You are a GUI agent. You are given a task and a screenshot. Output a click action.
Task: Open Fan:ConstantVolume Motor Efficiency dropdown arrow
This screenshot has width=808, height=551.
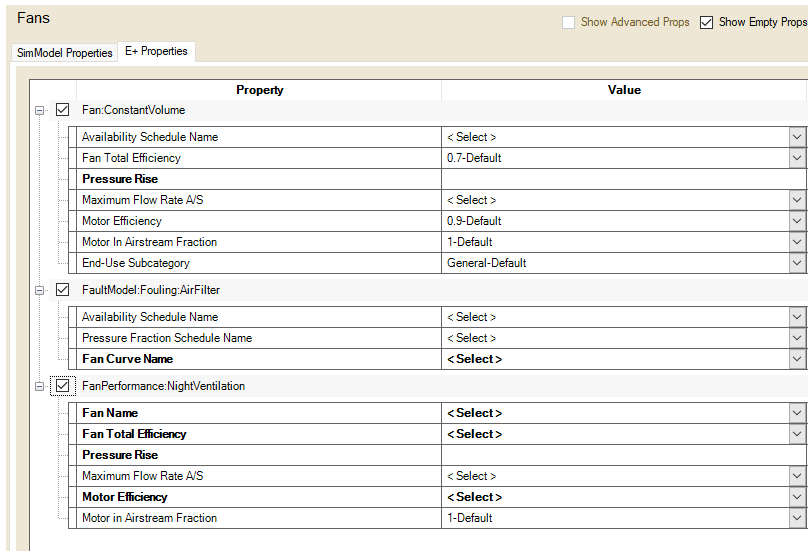tap(797, 221)
